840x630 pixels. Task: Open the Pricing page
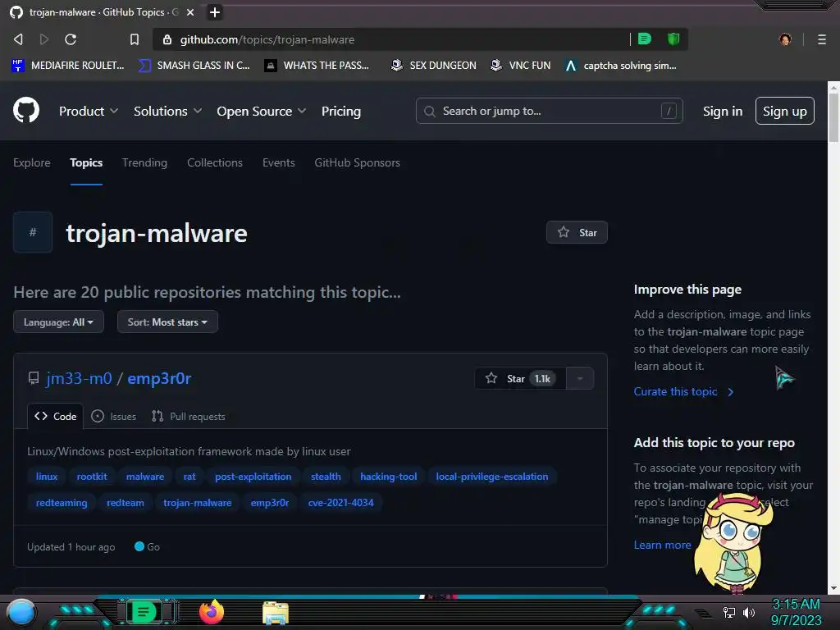tap(340, 111)
